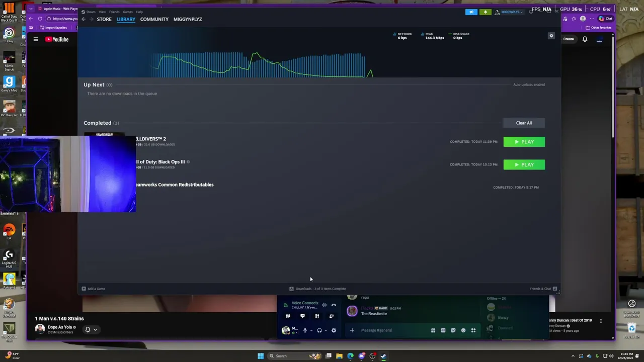Open the Logitech G HUB desktop icon
Viewport: 644px width, 362px height.
[x=9, y=259]
